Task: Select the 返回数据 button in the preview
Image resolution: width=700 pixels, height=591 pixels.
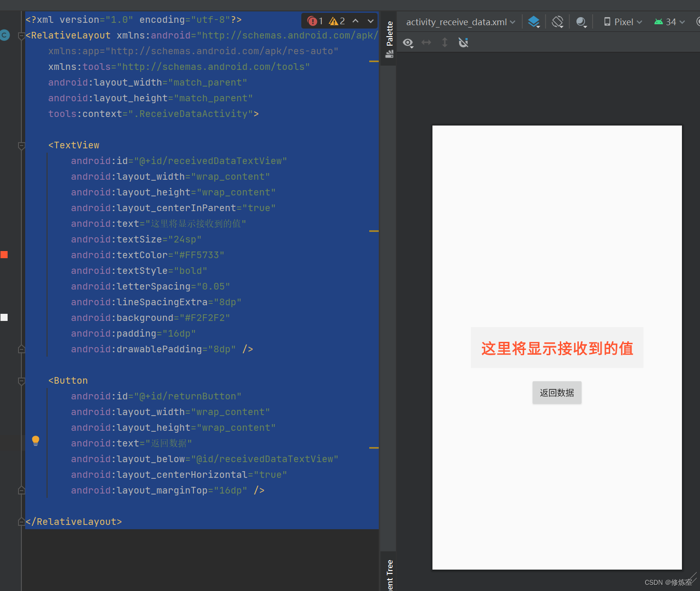Action: pyautogui.click(x=557, y=393)
